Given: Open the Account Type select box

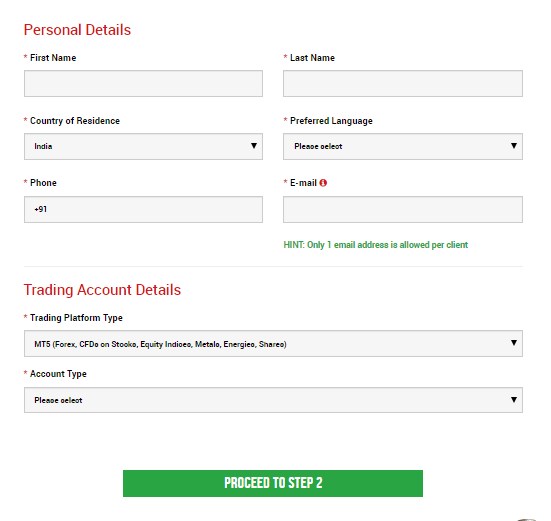Looking at the screenshot, I should tap(273, 400).
